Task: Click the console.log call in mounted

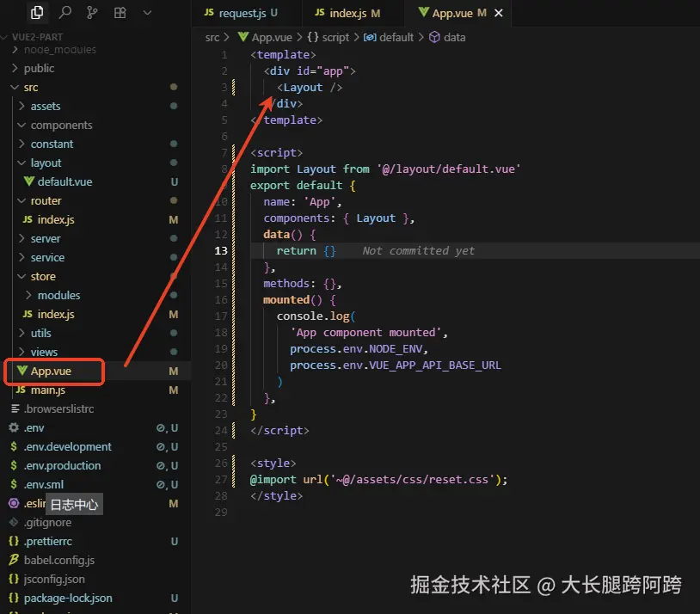Action: coord(316,316)
